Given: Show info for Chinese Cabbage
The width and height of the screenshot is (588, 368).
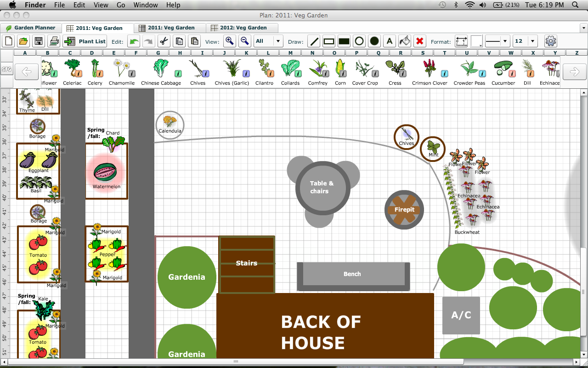Looking at the screenshot, I should [178, 74].
